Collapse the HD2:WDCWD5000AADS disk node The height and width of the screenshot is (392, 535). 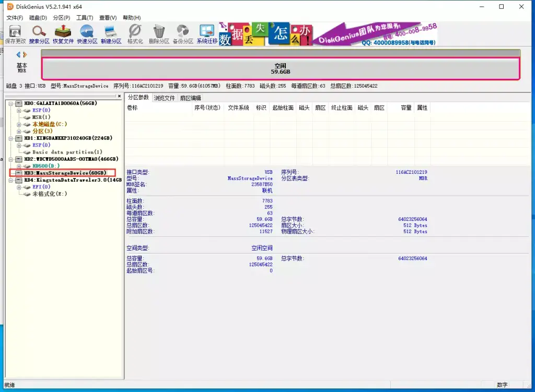tap(11, 159)
